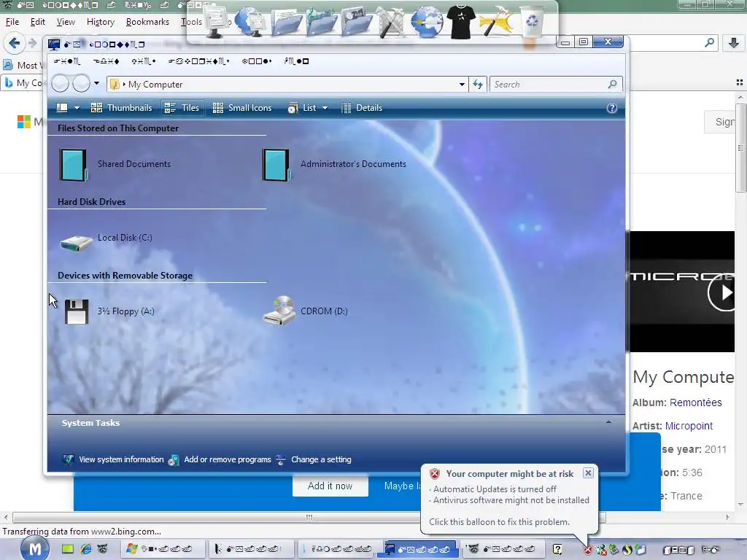This screenshot has width=747, height=560.
Task: Click the refresh button beside address bar
Action: point(478,85)
